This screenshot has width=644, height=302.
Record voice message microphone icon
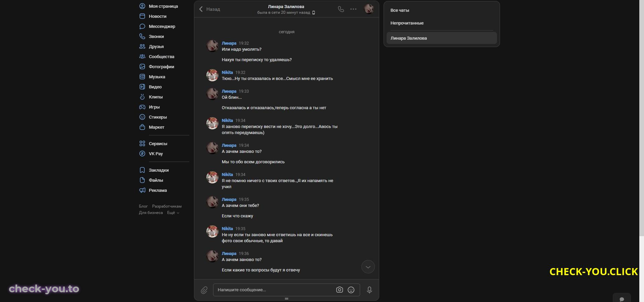369,290
